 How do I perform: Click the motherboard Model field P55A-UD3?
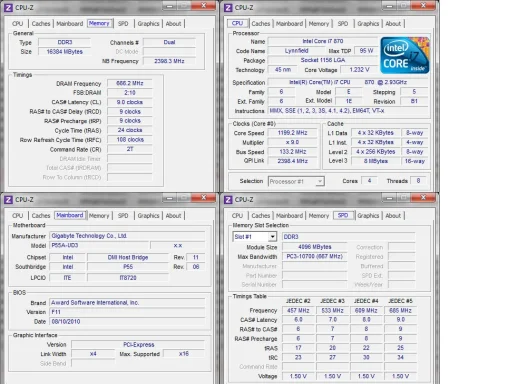point(99,245)
